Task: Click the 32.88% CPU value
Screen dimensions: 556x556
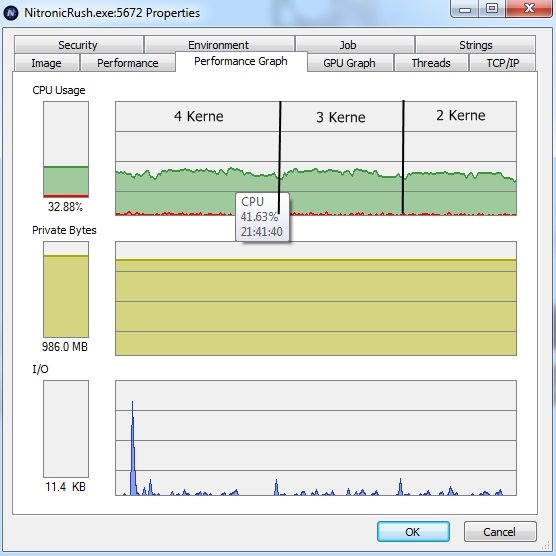Action: [x=65, y=206]
